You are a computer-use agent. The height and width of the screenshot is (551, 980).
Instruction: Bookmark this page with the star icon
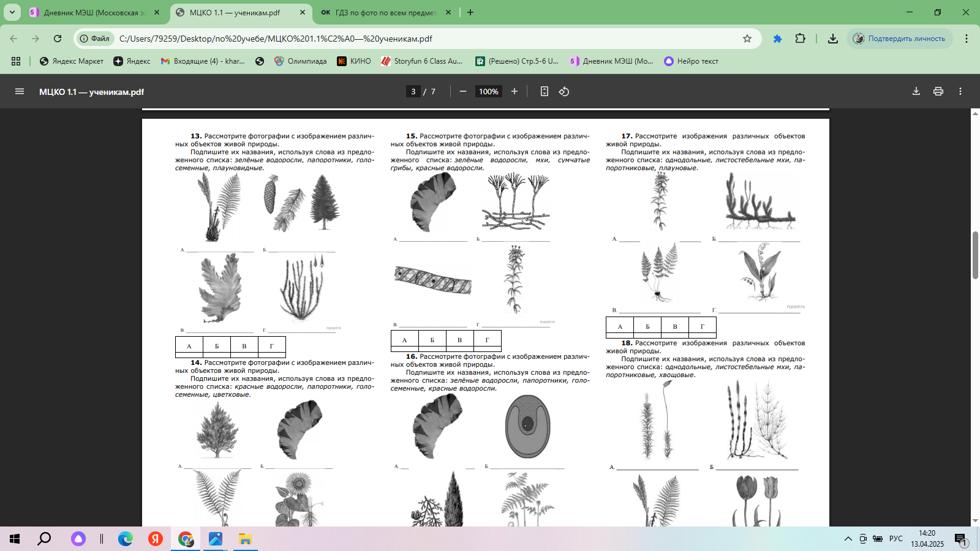click(x=747, y=39)
